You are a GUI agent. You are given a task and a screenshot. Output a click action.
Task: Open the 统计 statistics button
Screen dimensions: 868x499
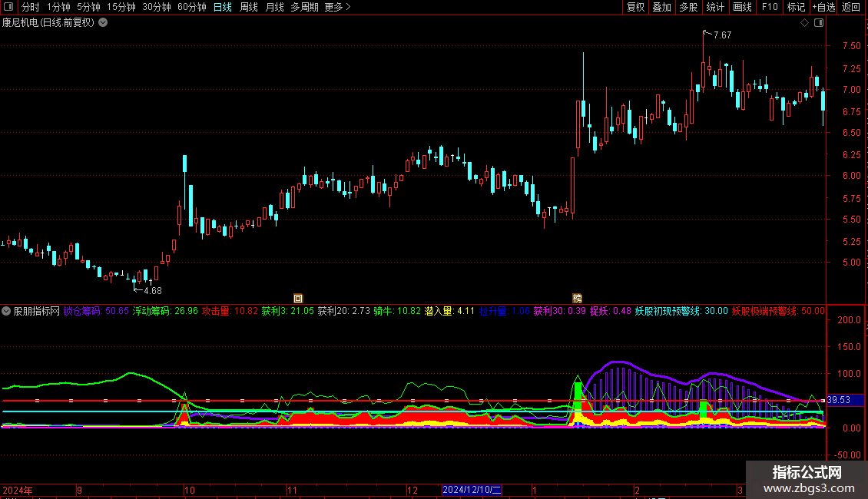(715, 7)
